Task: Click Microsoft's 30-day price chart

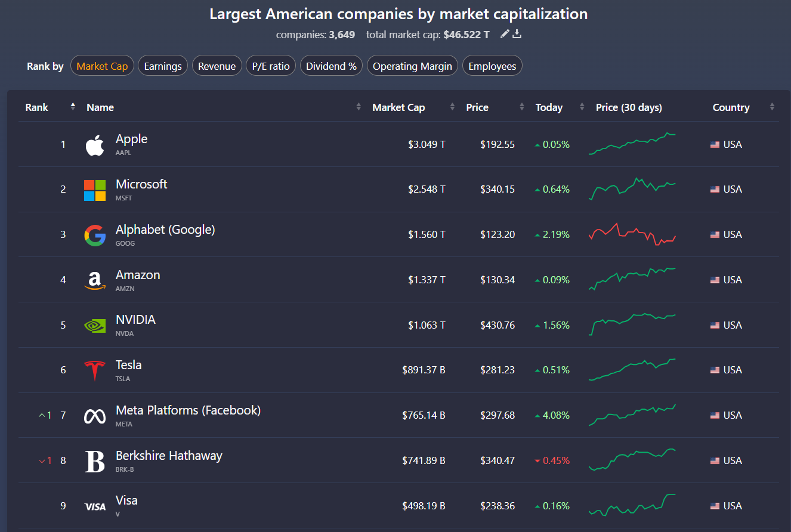Action: (632, 188)
